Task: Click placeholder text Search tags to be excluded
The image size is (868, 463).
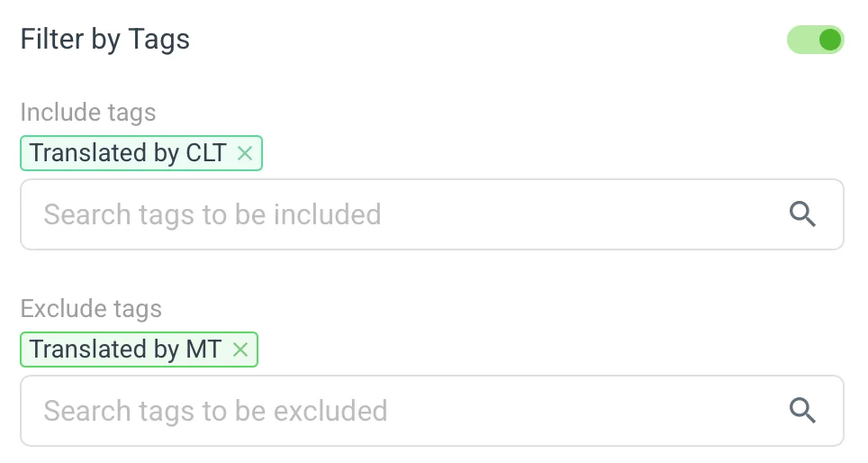Action: 215,411
